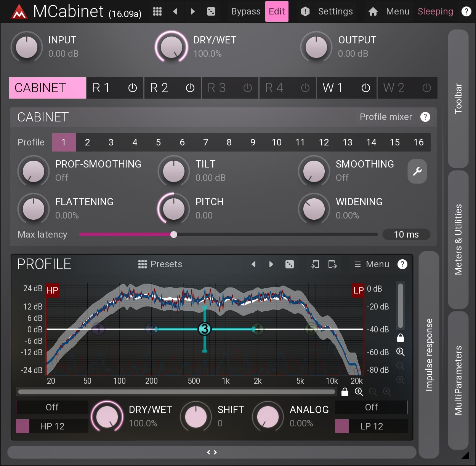Enable the W 2 power button
476x466 pixels.
427,88
